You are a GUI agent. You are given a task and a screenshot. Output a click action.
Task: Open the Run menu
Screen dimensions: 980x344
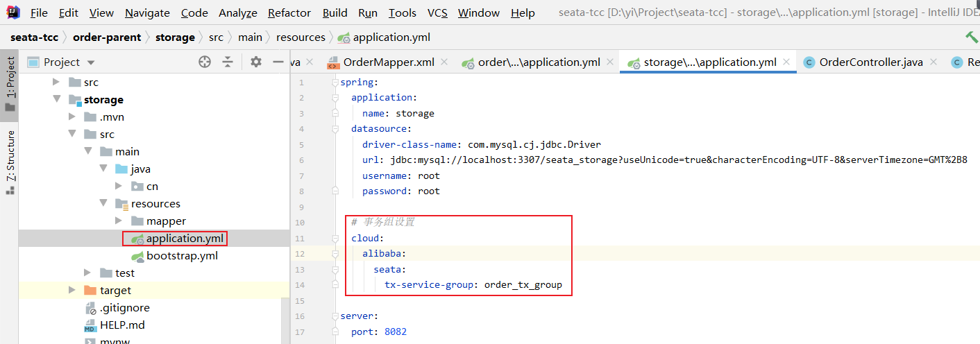[x=368, y=13]
